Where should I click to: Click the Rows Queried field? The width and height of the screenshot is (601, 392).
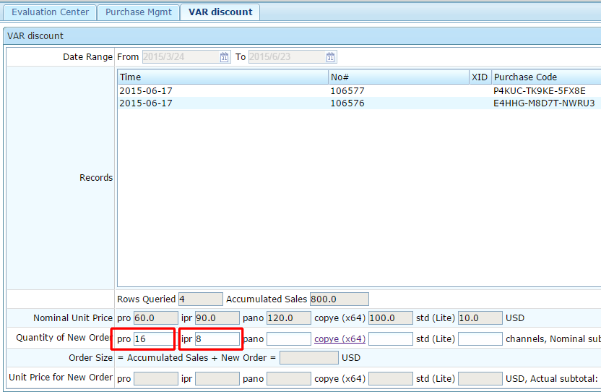pyautogui.click(x=200, y=299)
